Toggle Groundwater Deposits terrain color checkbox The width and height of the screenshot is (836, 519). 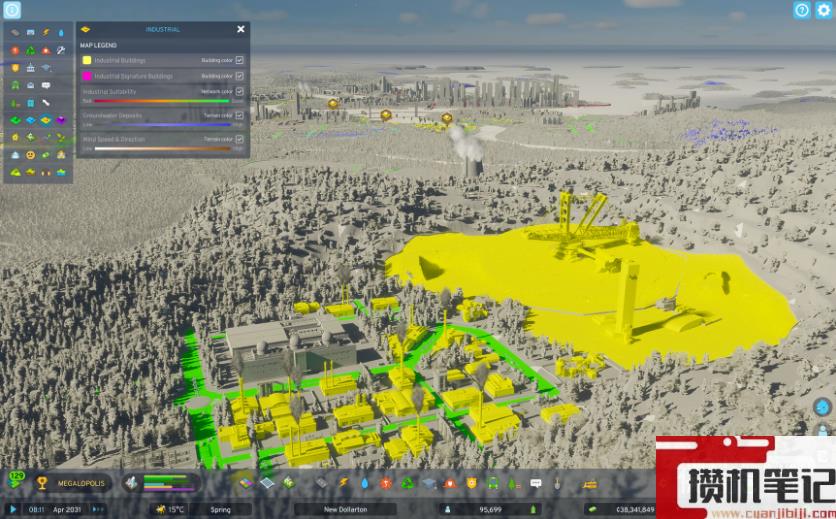click(239, 115)
